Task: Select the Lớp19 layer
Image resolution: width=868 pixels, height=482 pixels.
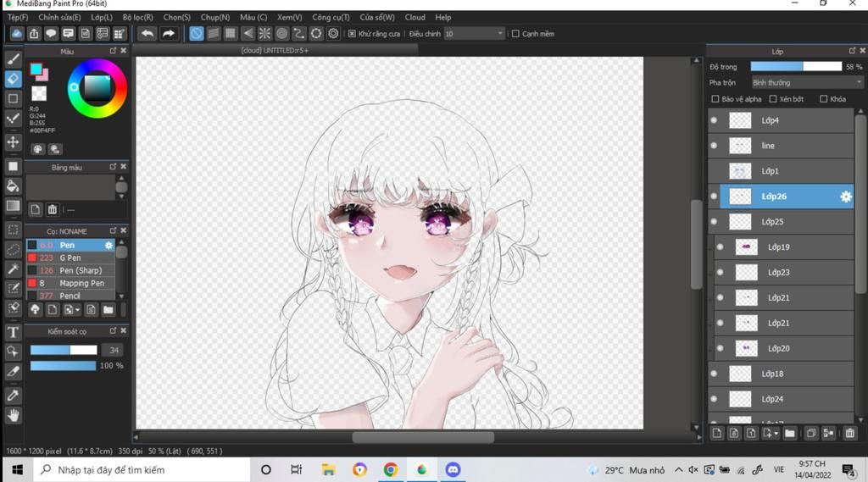Action: tap(784, 247)
